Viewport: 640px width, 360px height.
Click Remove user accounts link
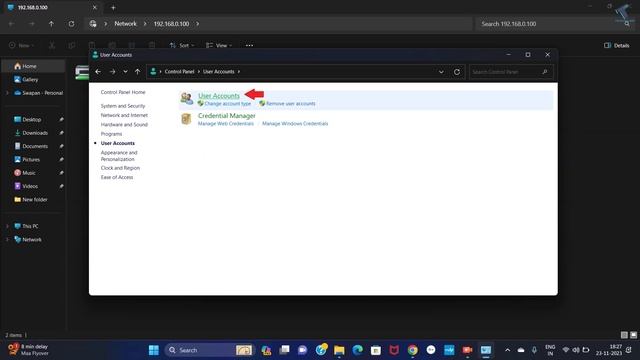291,104
